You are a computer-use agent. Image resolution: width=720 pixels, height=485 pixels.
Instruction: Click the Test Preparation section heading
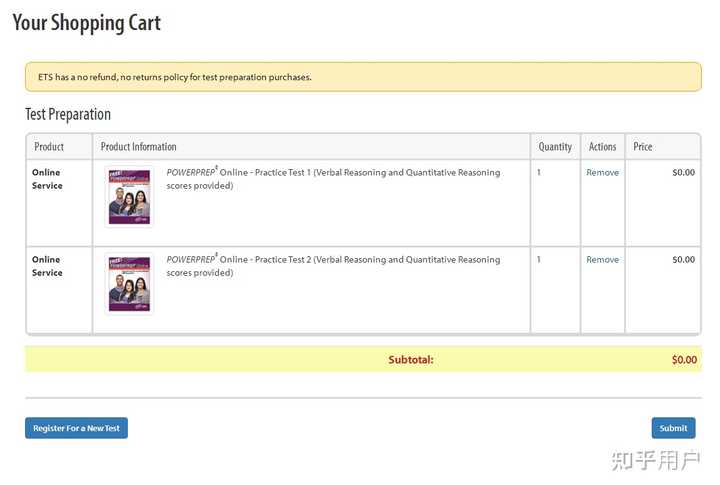coord(68,114)
